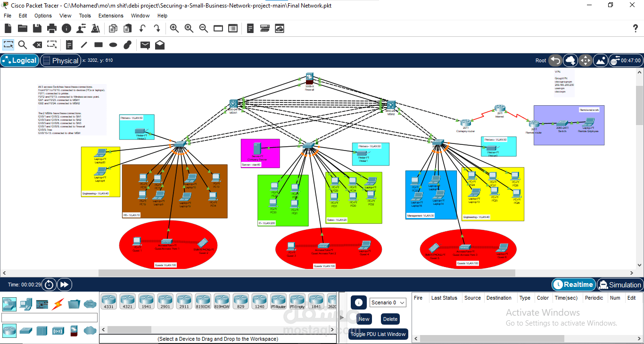Open the Scenario 0 dropdown
Viewport: 644px width, 344px height.
(389, 302)
